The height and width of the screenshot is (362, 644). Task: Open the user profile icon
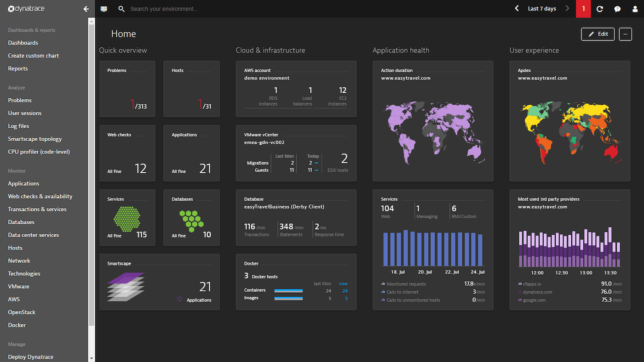(x=635, y=9)
